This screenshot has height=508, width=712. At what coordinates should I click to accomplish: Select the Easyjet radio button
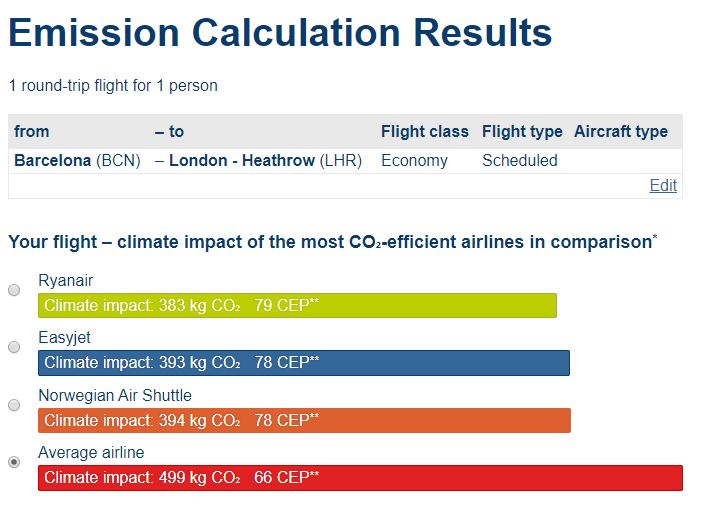point(14,347)
